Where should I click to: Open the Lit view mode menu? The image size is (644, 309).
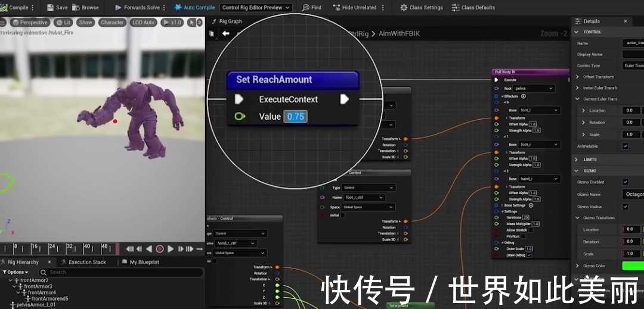(63, 23)
